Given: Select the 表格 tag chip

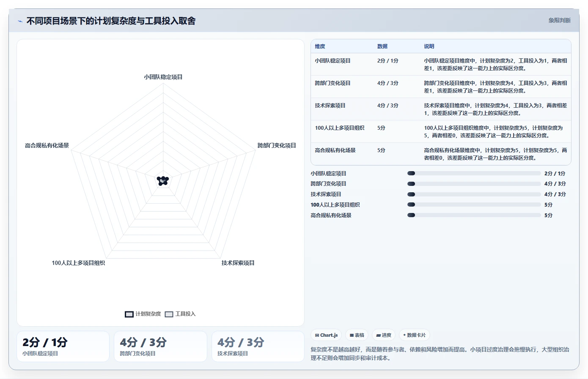Looking at the screenshot, I should point(357,335).
